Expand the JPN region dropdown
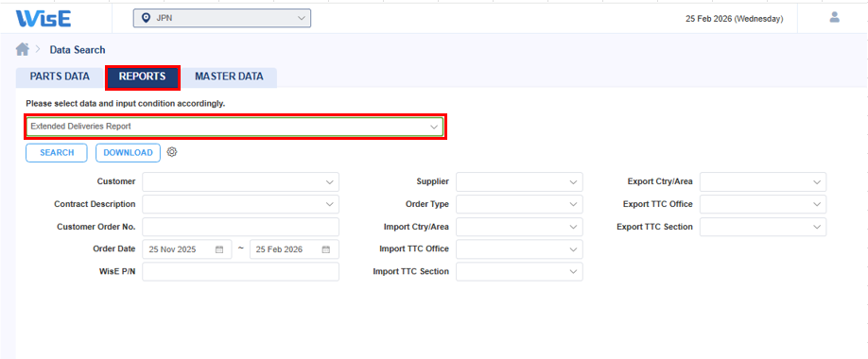This screenshot has height=359, width=868. (222, 18)
